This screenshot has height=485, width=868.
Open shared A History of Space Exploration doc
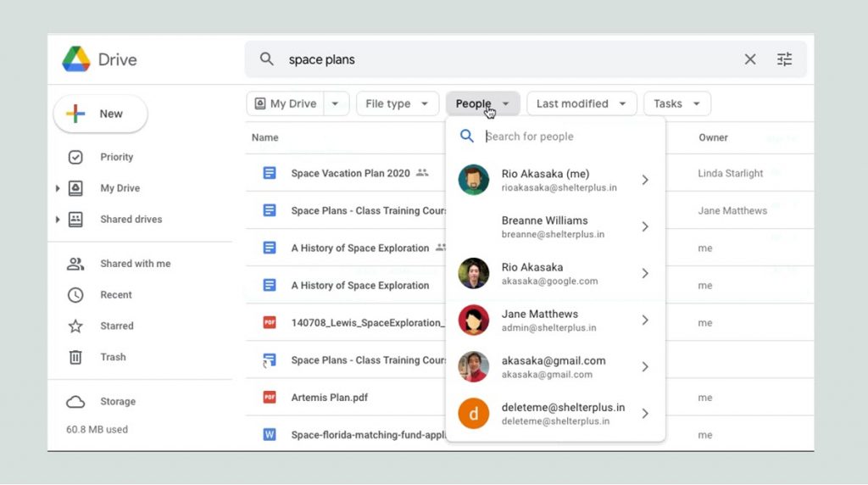tap(359, 248)
